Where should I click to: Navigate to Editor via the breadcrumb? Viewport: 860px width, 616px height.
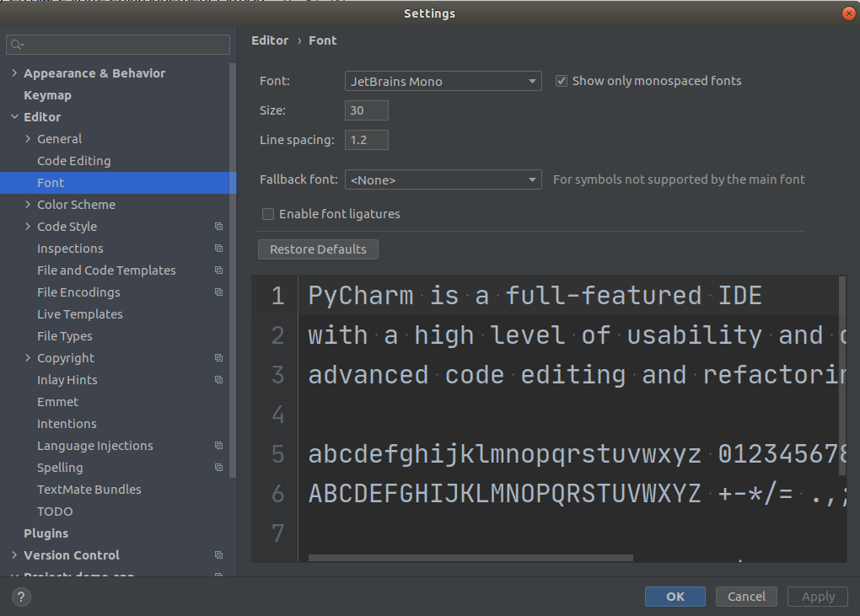(x=270, y=40)
